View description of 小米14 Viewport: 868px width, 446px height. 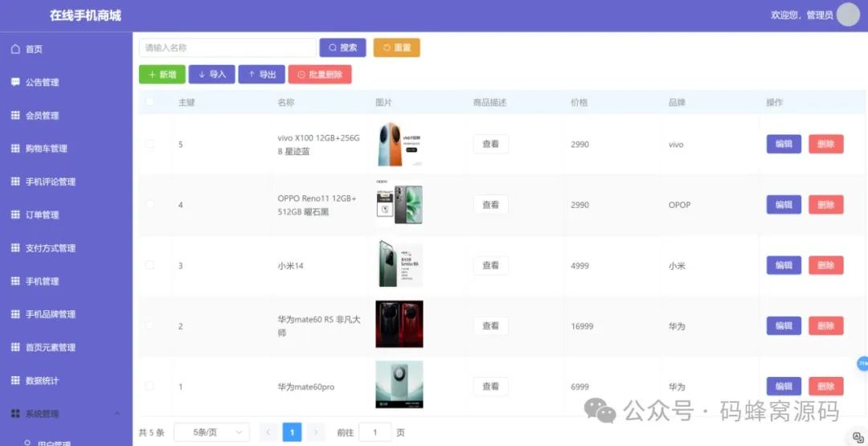point(490,265)
